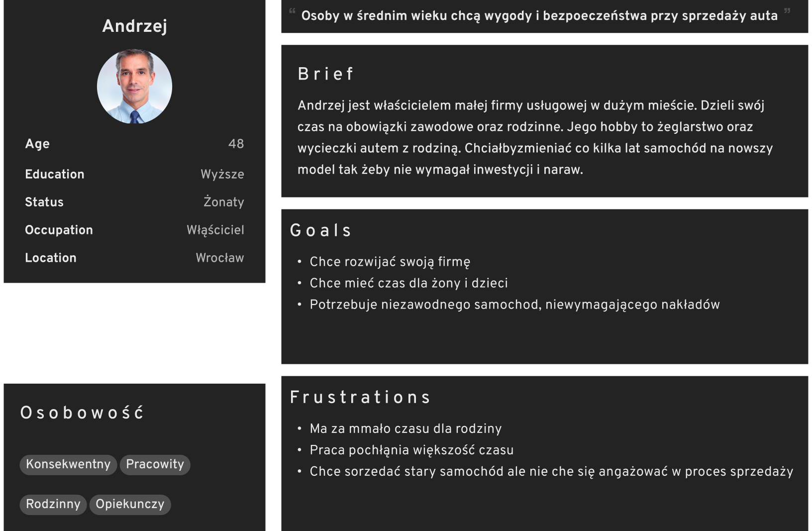Click the Rodzinny tag

coord(53,504)
